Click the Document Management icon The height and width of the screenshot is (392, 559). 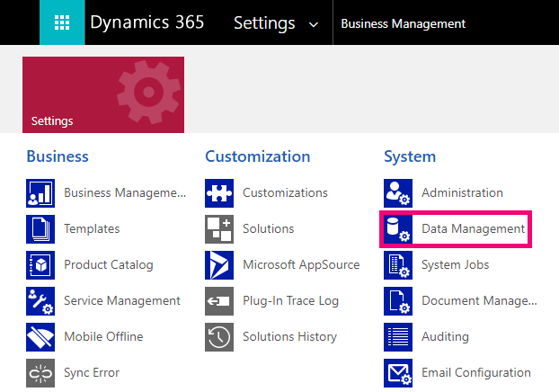(398, 301)
